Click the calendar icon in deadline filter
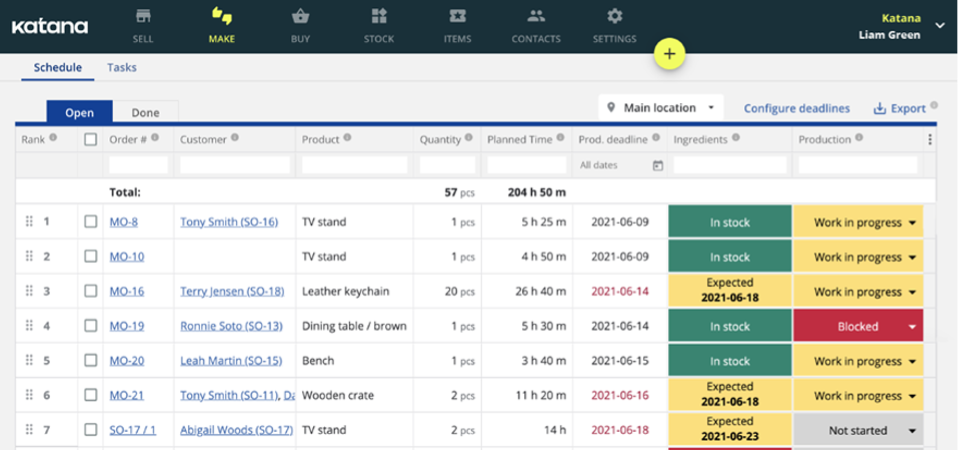 pos(658,165)
